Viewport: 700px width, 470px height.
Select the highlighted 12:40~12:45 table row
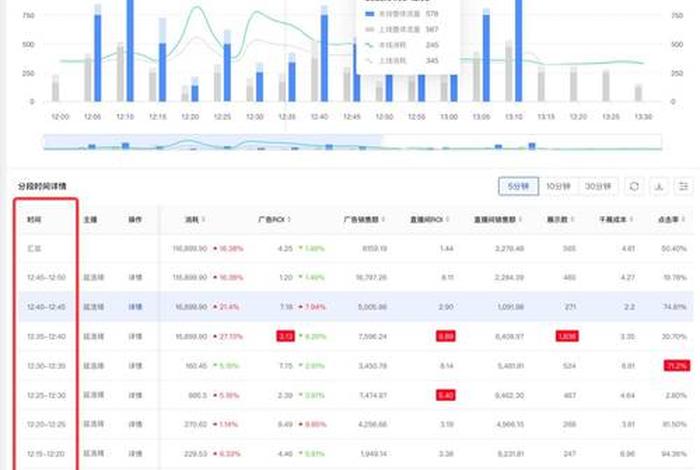click(x=400, y=307)
